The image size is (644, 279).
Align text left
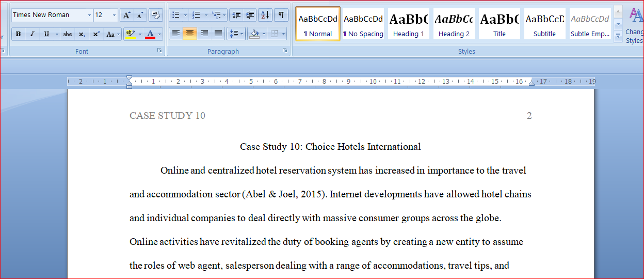[176, 34]
